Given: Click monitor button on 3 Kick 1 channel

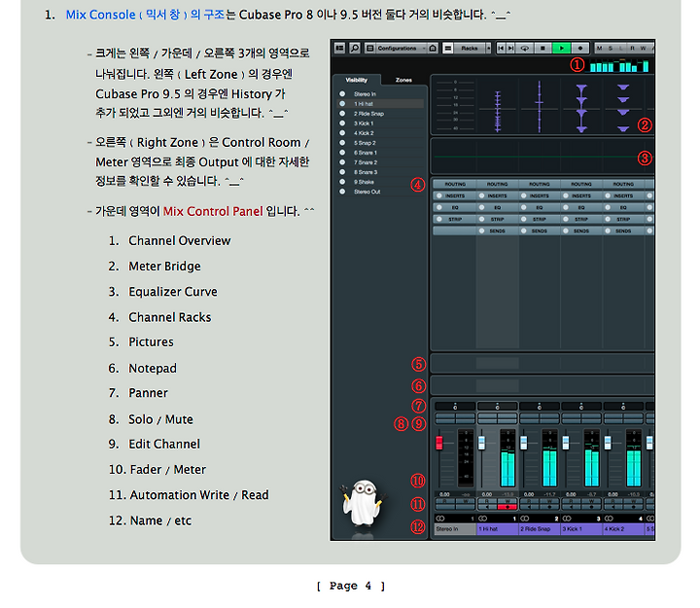Looking at the screenshot, I should 571,507.
